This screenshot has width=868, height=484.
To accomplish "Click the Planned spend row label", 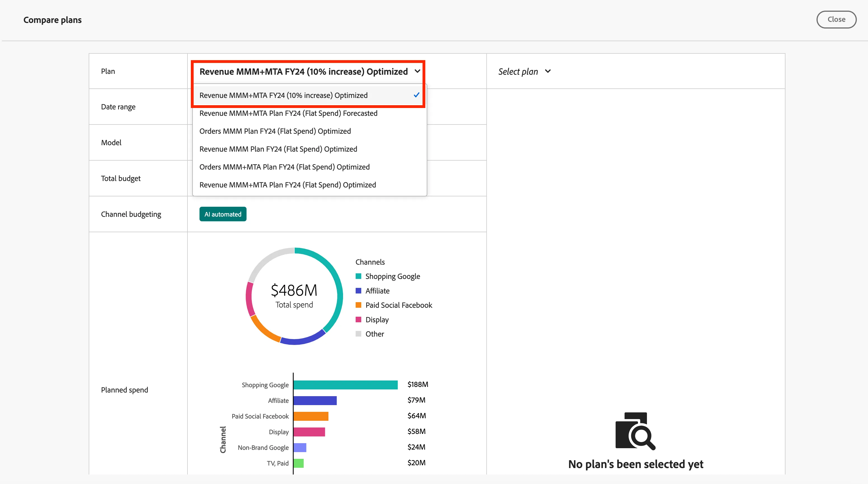I will (x=124, y=390).
